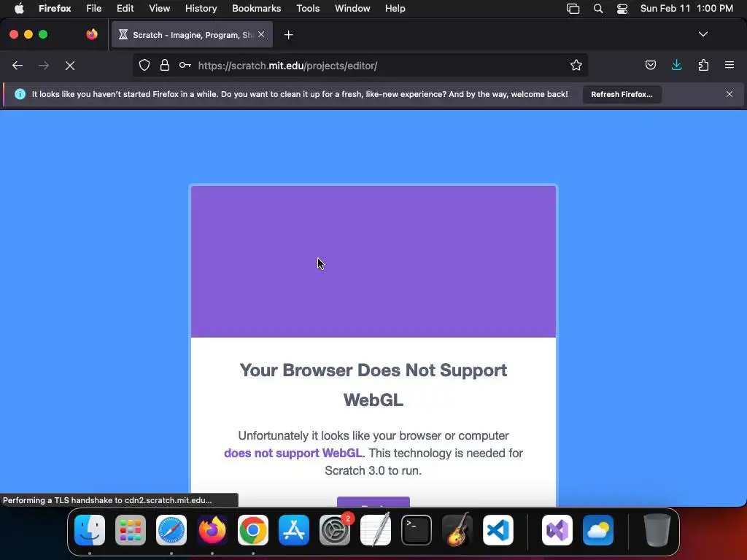This screenshot has width=747, height=560.
Task: Open Visual Studio Code from the dock
Action: pos(498,530)
